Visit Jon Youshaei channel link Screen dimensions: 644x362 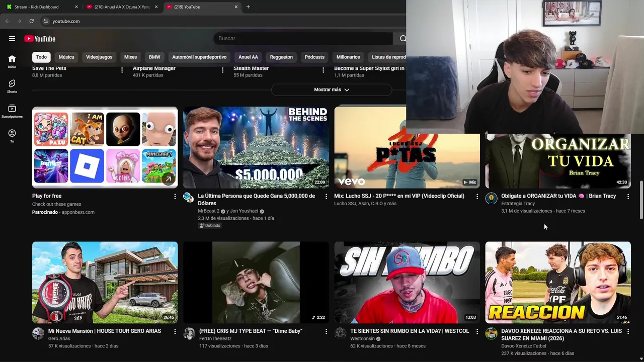(x=244, y=211)
